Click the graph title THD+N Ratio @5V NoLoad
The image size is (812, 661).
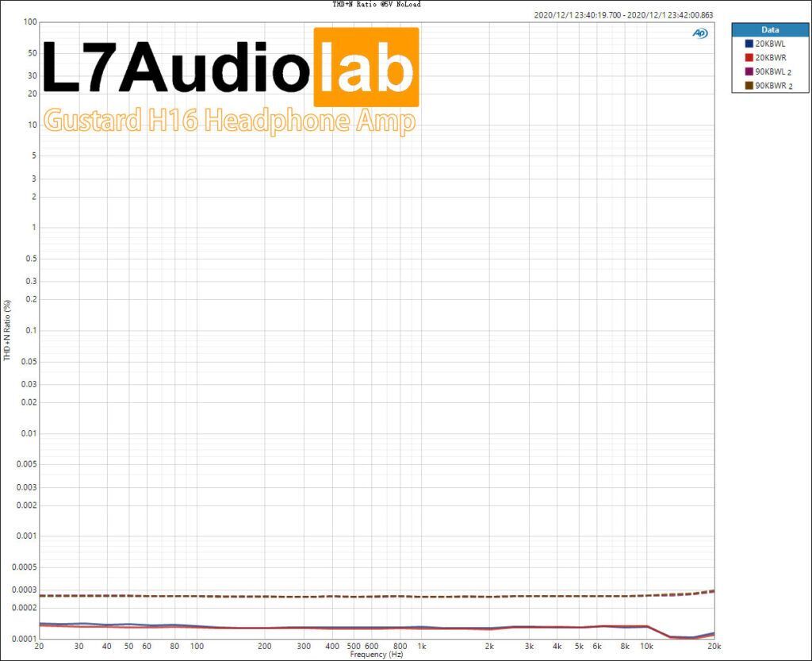(x=377, y=4)
